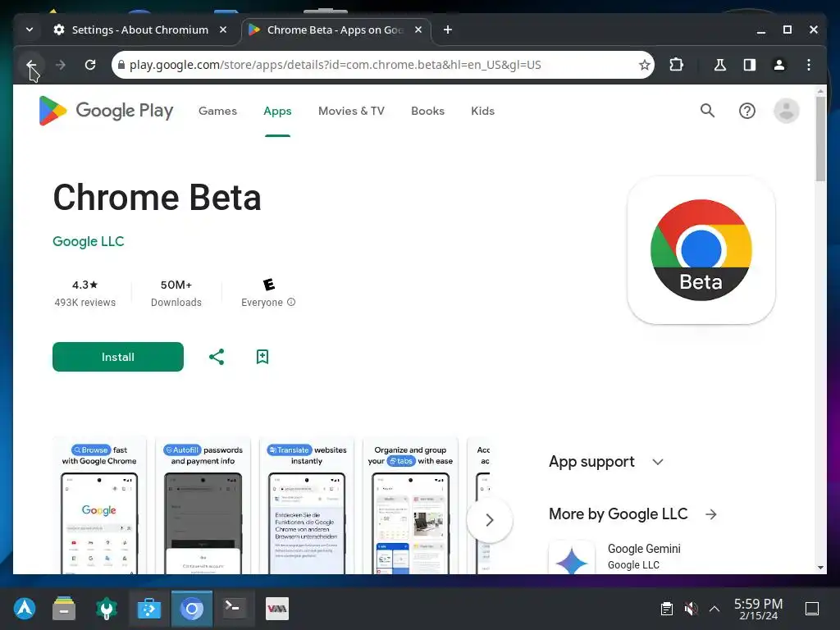Click the show desktop button in taskbar
840x630 pixels.
[812, 609]
